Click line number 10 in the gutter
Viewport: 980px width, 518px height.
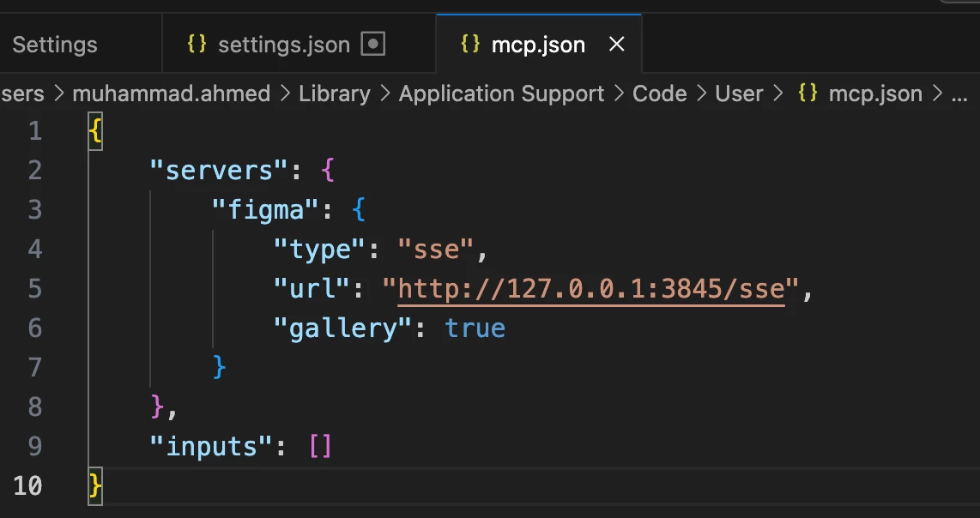pyautogui.click(x=27, y=485)
